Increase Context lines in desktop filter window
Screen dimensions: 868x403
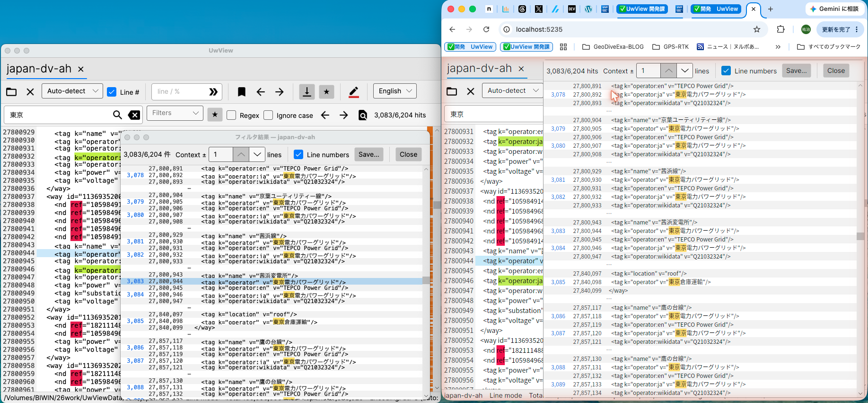click(x=241, y=154)
